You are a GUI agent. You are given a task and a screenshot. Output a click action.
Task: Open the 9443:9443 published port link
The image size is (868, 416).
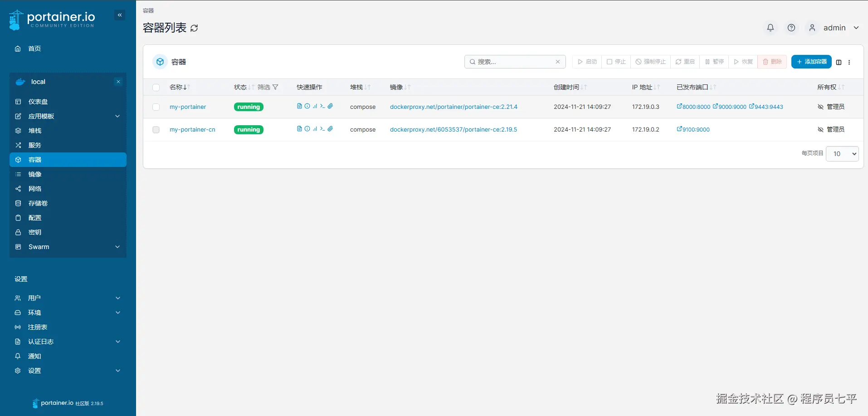point(766,107)
